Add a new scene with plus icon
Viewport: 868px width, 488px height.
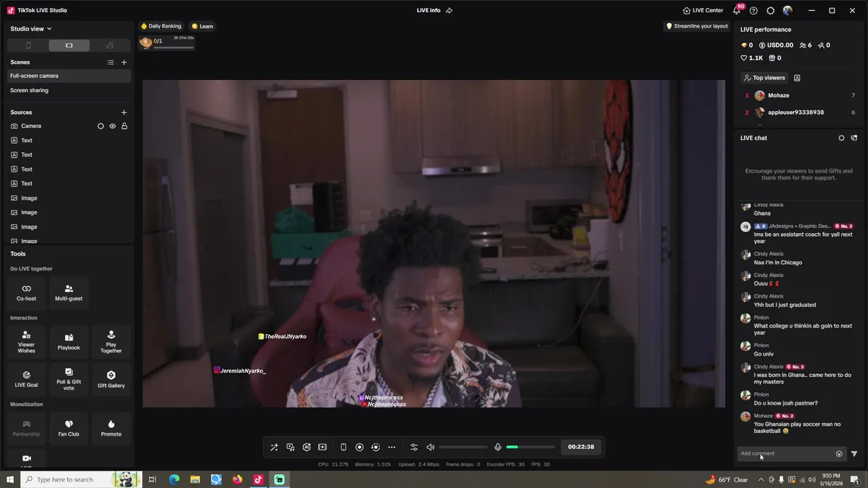coord(123,62)
